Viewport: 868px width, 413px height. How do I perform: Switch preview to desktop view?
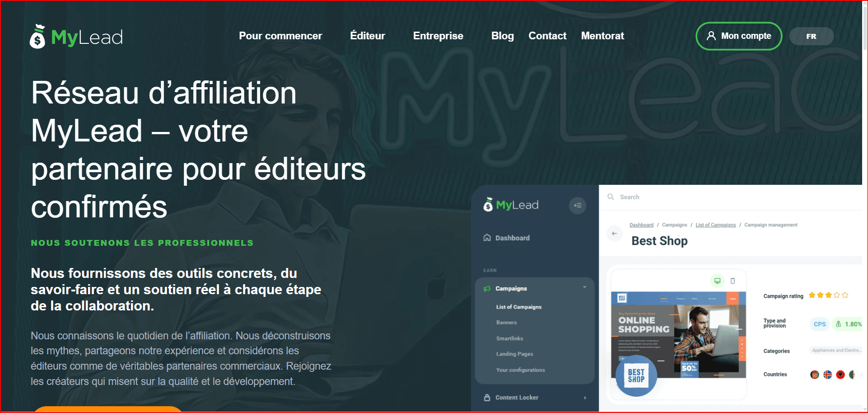pyautogui.click(x=717, y=281)
